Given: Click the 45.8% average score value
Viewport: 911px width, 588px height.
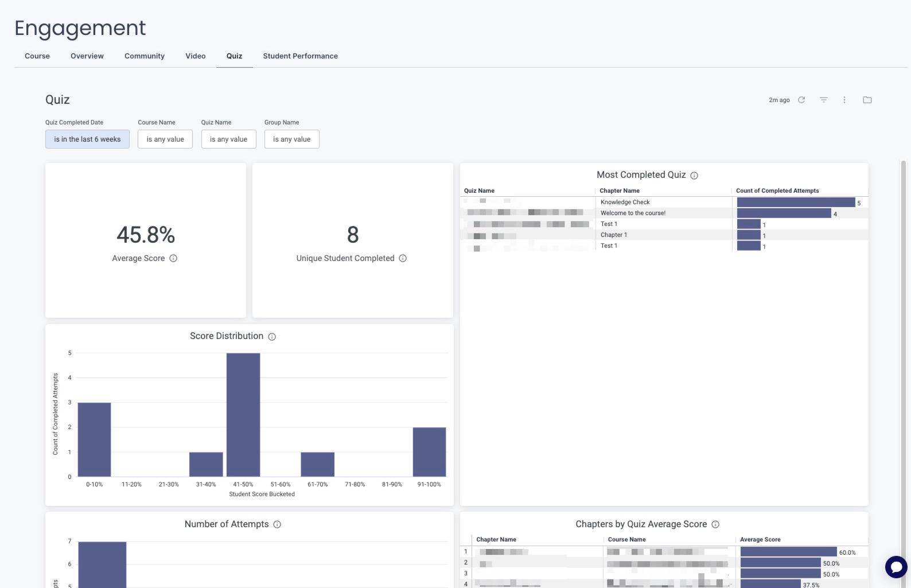Looking at the screenshot, I should pos(146,235).
